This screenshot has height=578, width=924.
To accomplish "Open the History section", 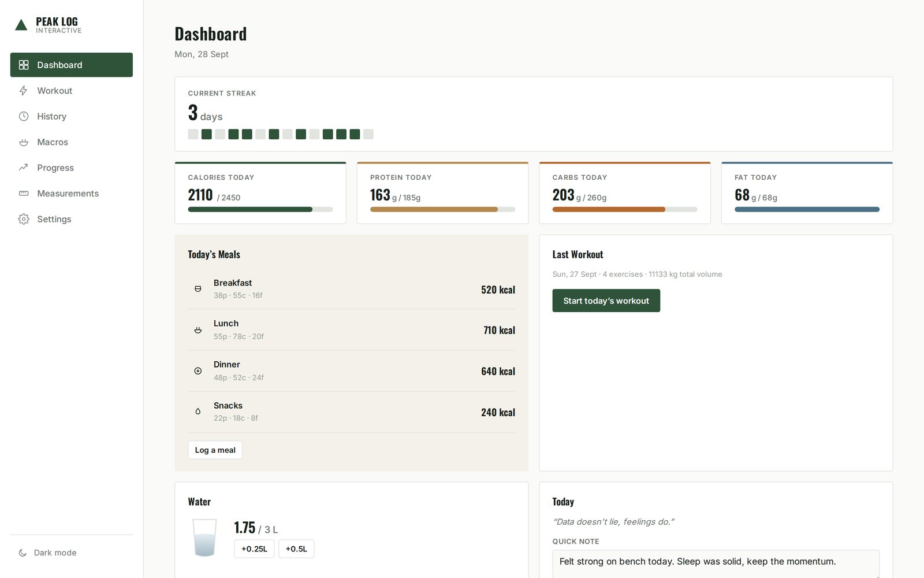I will tap(72, 116).
